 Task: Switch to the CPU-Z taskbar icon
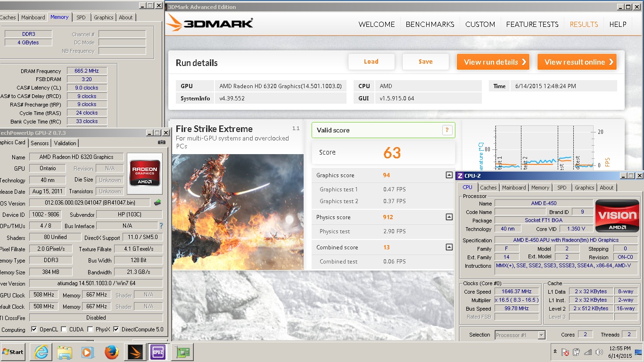point(158,352)
